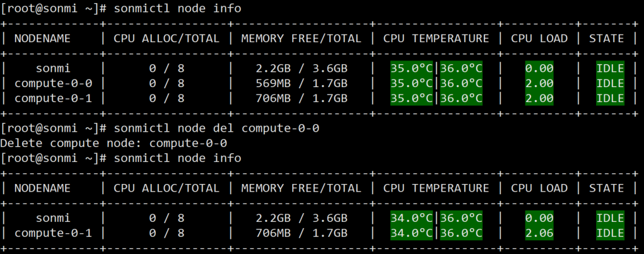Click the CPU LOAD header in the first table
Image resolution: width=644 pixels, height=254 pixels.
coord(539,38)
